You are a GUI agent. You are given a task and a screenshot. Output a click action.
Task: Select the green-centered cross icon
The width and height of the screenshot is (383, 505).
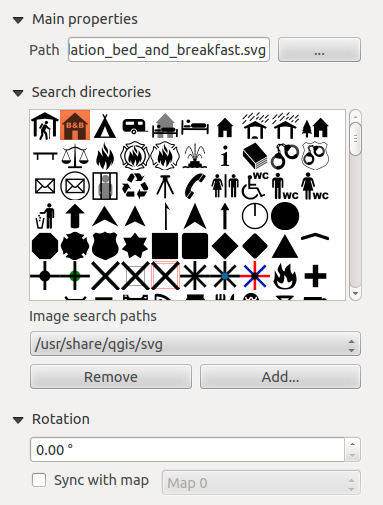(x=75, y=276)
